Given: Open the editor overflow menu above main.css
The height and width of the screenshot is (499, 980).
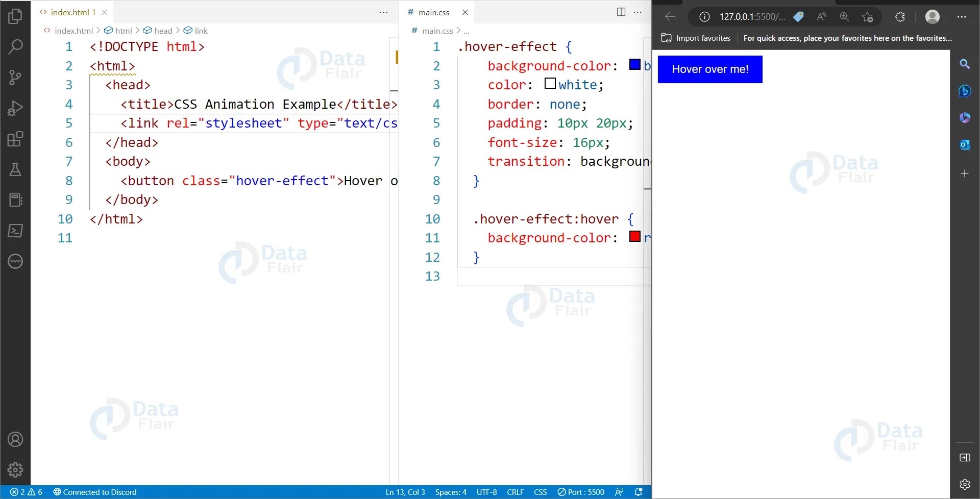Looking at the screenshot, I should coord(638,12).
